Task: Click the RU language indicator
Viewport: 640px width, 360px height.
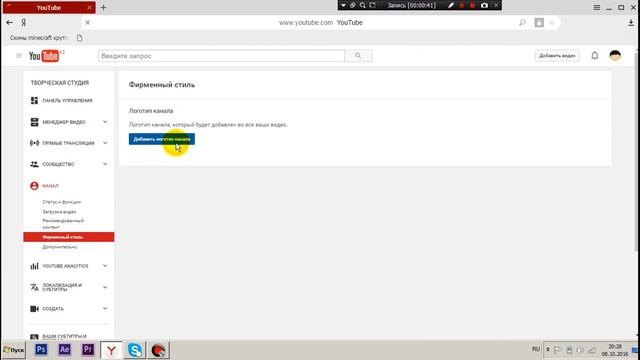Action: tap(536, 349)
